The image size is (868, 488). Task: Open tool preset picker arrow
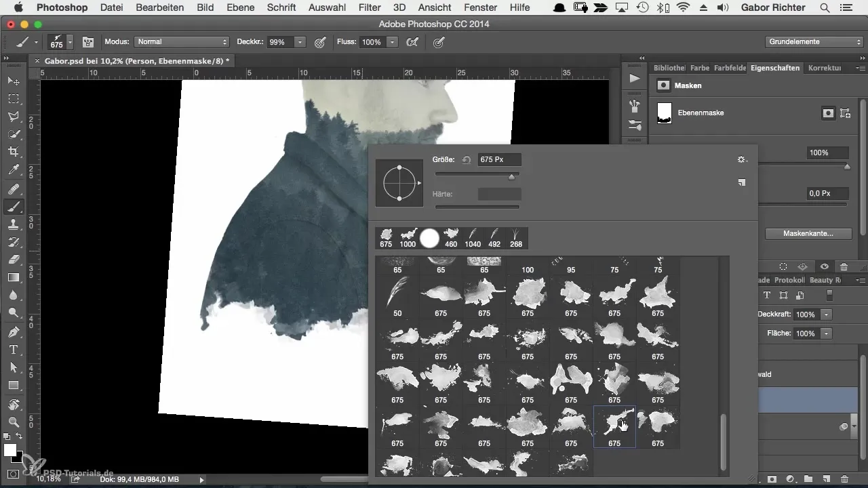(36, 42)
